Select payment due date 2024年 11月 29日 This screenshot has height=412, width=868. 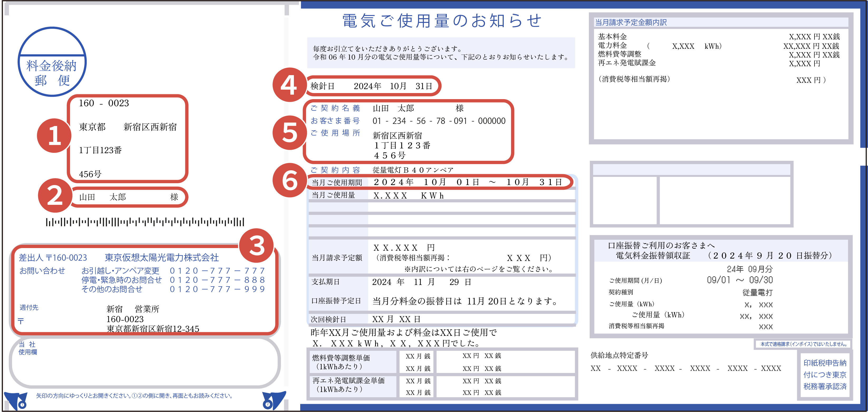[x=421, y=282]
